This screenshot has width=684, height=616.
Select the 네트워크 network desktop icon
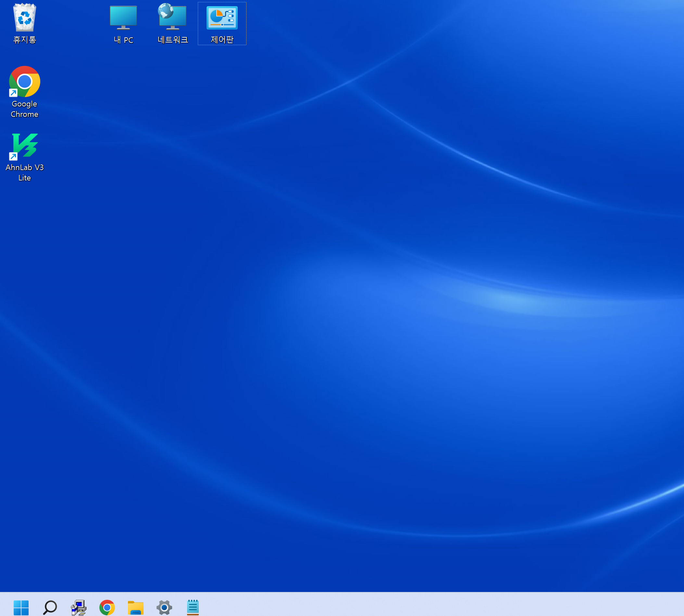[x=172, y=17]
